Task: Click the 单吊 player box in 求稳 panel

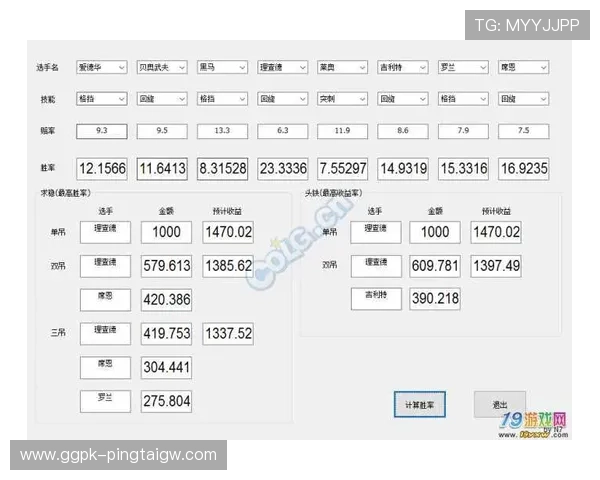Action: click(105, 232)
